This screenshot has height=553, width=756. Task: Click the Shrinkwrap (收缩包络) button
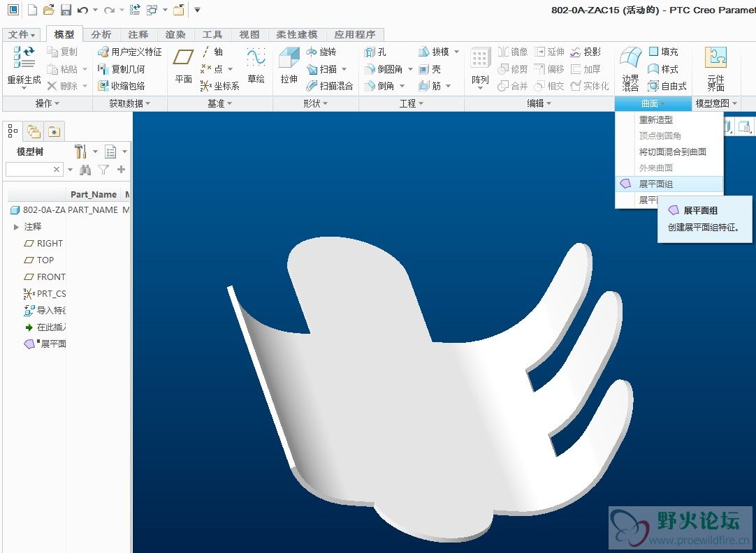[x=122, y=86]
